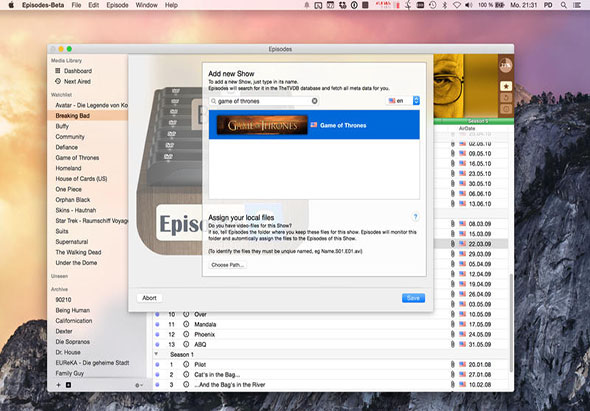Open the Edit menu
Screen dimensions: 590x411
94,5
